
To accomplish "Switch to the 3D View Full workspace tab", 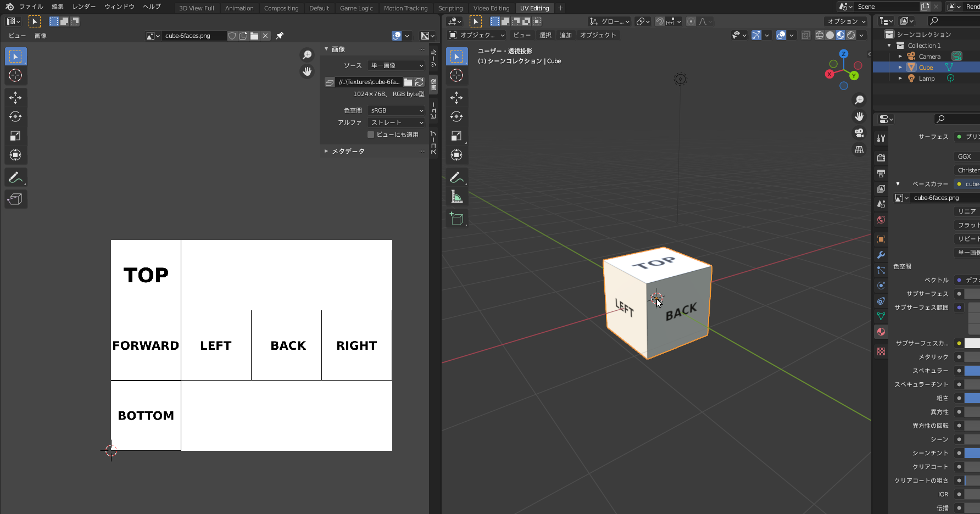I will [197, 8].
